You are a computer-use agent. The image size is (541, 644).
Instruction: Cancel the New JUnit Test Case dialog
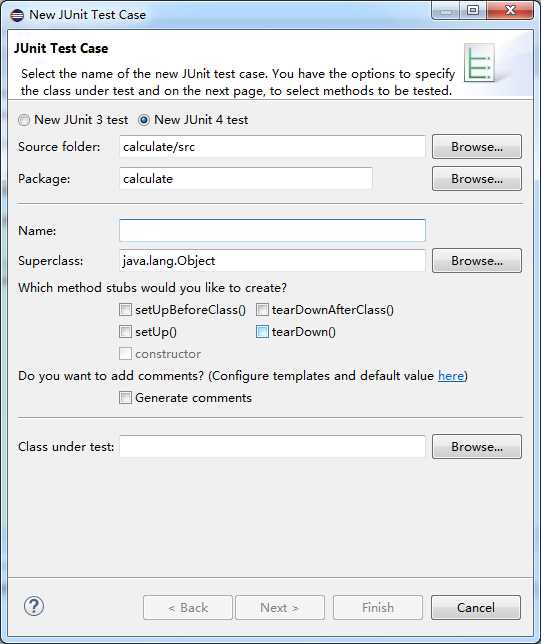tap(476, 607)
